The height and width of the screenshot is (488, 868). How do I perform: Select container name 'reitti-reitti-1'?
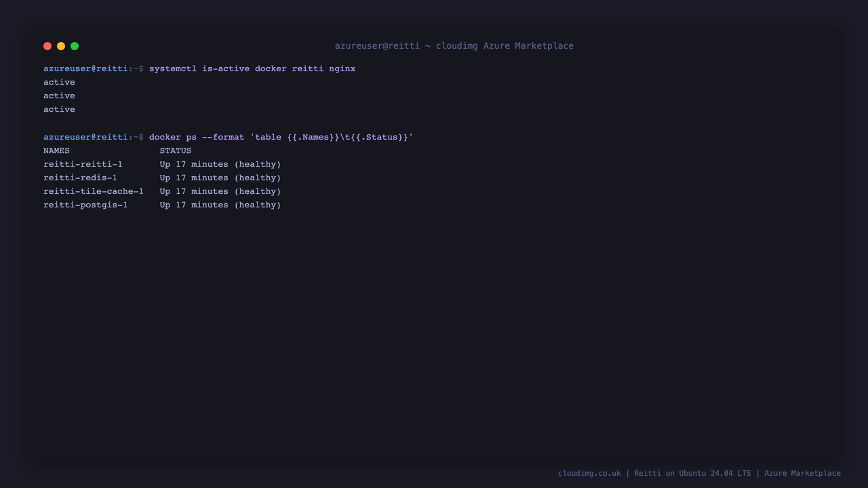[x=83, y=164]
